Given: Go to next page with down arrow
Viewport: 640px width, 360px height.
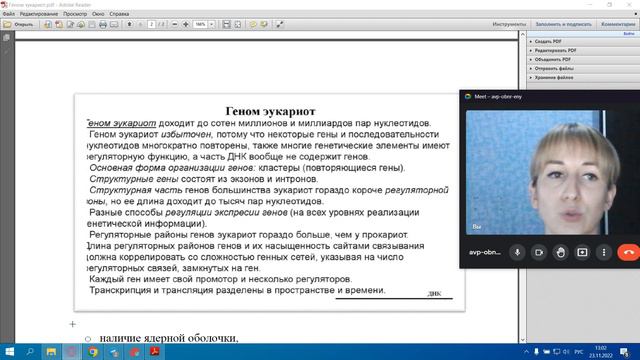Looking at the screenshot, I should pos(140,24).
